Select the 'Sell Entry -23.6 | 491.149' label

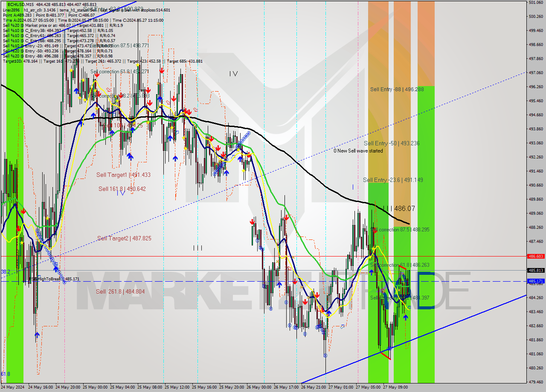393,180
